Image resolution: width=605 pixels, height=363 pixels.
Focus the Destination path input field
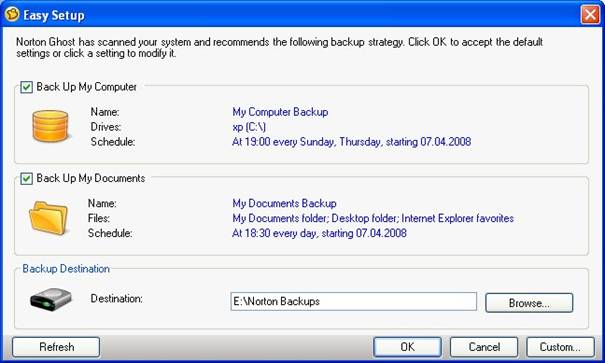[x=353, y=301]
